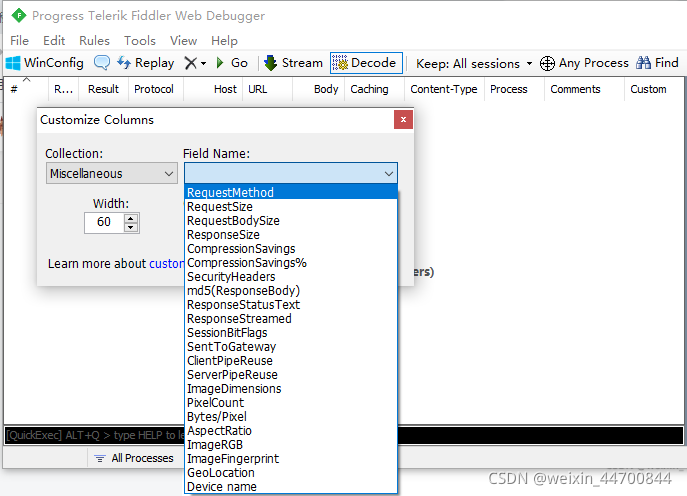Click the QuickExec command box

tap(344, 436)
